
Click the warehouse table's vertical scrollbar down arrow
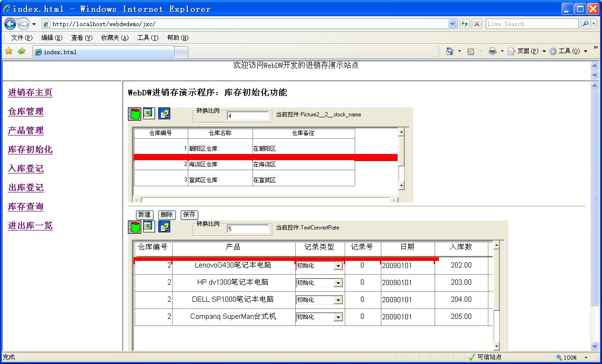(x=401, y=185)
